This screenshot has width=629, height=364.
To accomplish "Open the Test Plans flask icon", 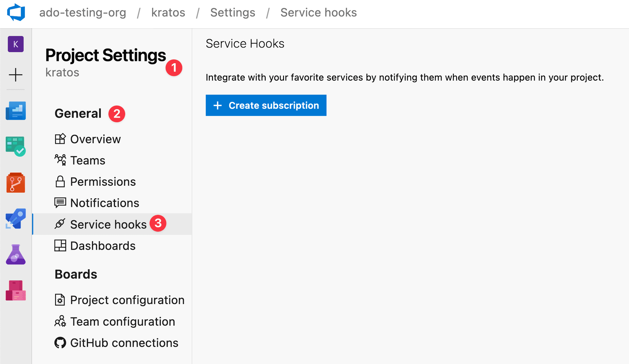I will [x=16, y=255].
